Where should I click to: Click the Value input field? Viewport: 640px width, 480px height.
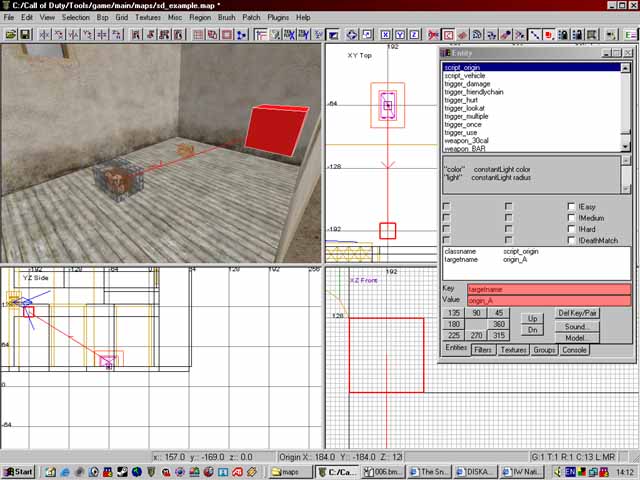coord(548,300)
